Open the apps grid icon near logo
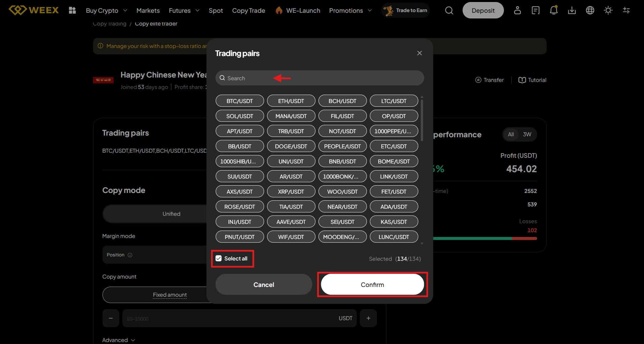644x344 pixels. 72,10
